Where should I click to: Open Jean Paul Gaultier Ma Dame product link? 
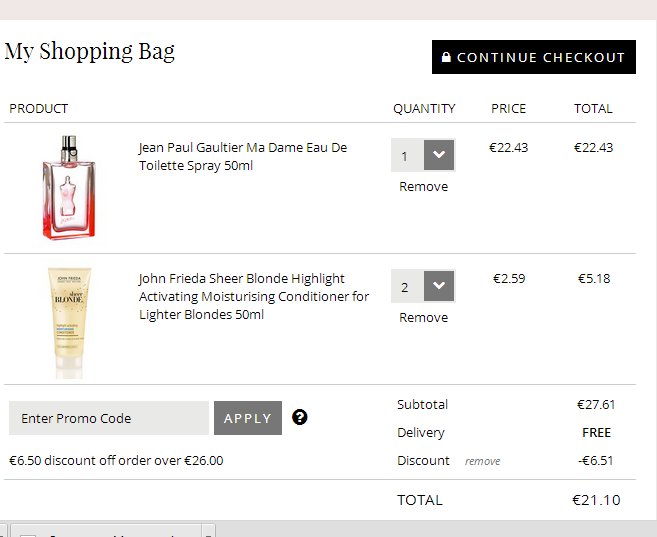242,156
